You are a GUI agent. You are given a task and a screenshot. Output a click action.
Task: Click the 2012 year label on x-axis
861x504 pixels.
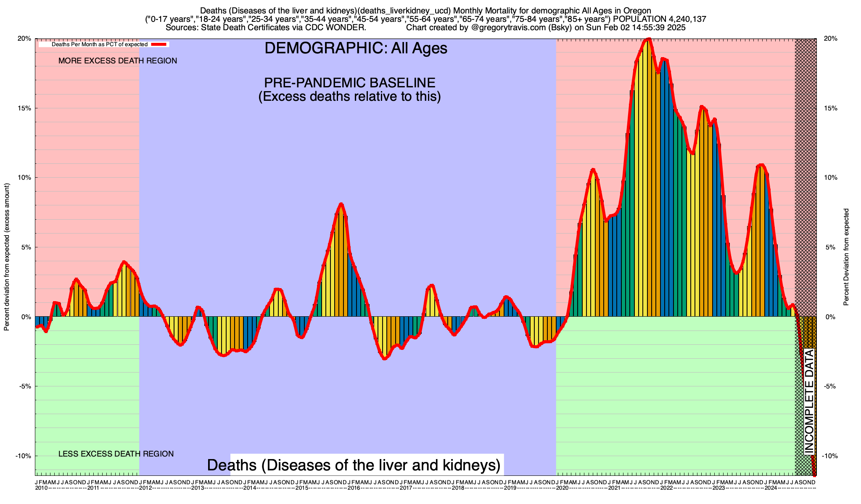pyautogui.click(x=145, y=488)
